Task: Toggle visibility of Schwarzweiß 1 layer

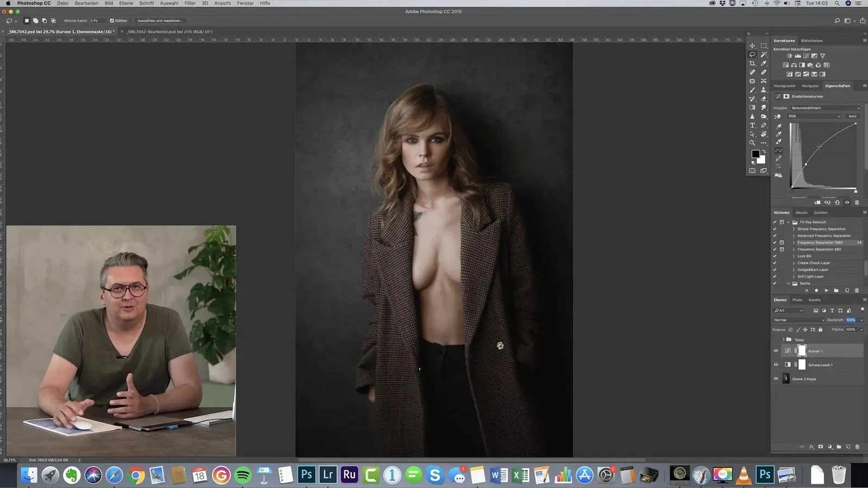Action: pos(776,365)
